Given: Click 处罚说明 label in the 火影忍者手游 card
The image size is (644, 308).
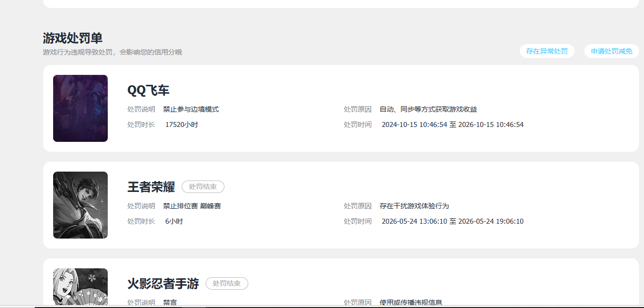Looking at the screenshot, I should tap(141, 303).
